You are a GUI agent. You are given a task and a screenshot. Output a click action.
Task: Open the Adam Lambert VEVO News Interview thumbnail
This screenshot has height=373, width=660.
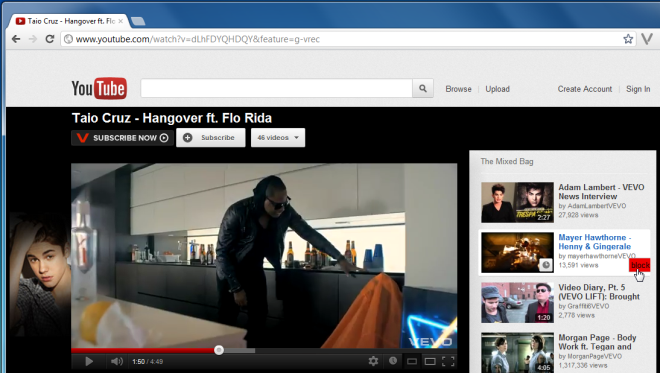click(517, 202)
